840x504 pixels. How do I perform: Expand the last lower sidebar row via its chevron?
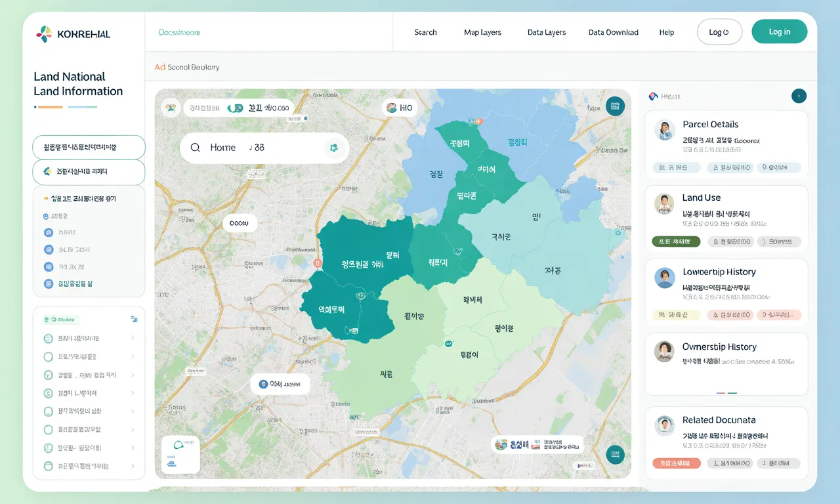click(x=133, y=466)
